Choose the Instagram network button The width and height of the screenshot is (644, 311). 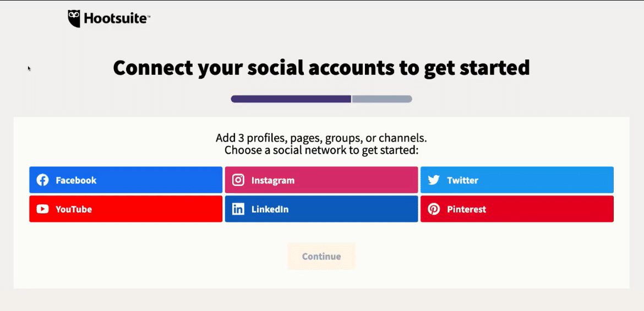point(321,180)
